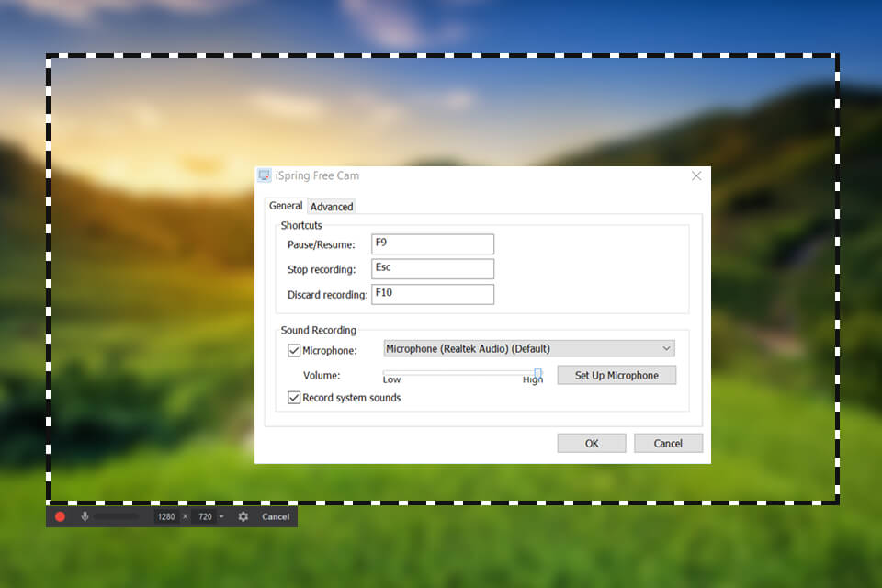This screenshot has height=588, width=882.
Task: Click the Stop recording shortcut field
Action: coord(433,269)
